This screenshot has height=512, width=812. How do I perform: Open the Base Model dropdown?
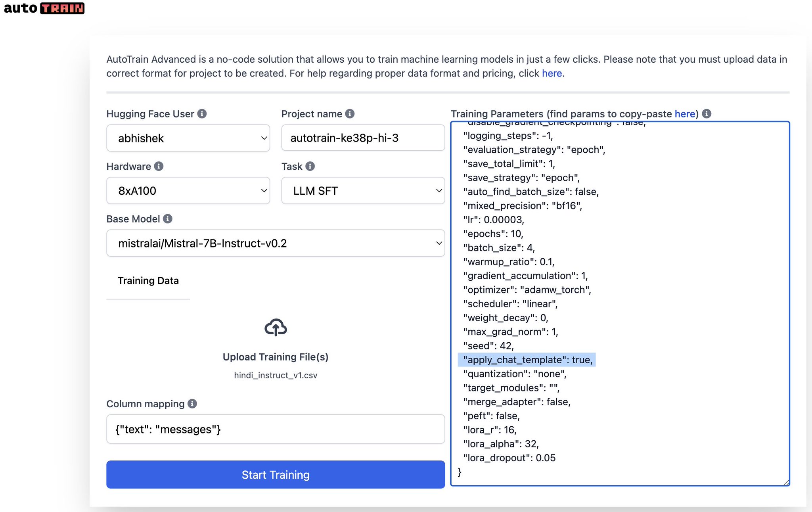point(276,243)
